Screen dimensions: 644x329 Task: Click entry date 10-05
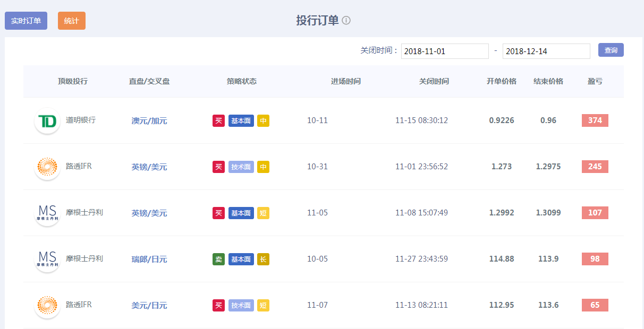pos(318,259)
